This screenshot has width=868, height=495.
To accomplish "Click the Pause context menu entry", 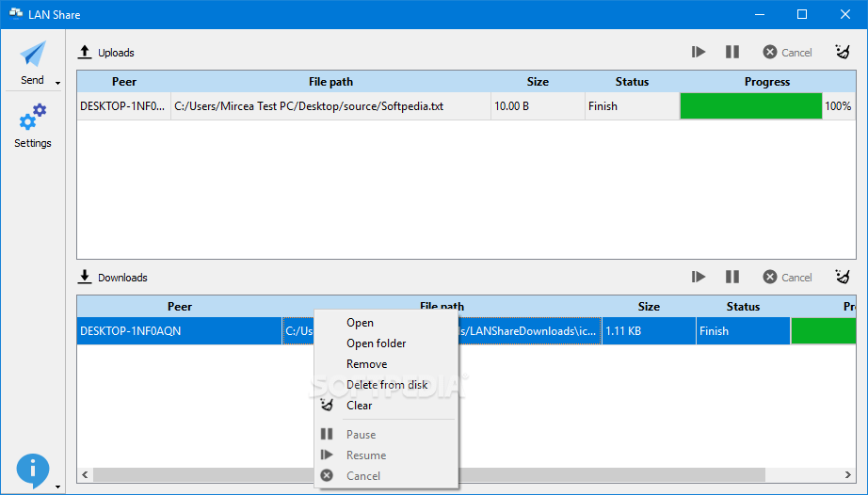I will 386,435.
